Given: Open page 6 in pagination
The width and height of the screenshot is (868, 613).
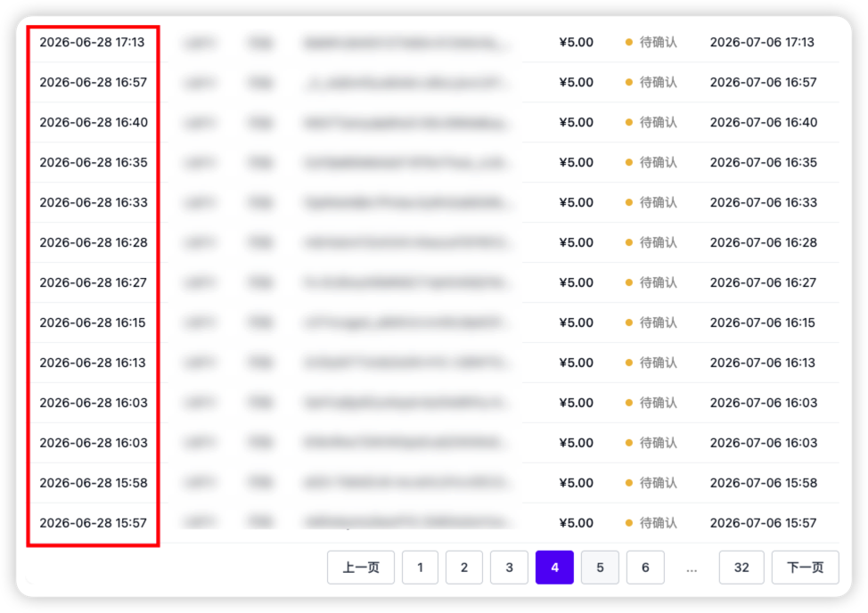Looking at the screenshot, I should pyautogui.click(x=645, y=567).
